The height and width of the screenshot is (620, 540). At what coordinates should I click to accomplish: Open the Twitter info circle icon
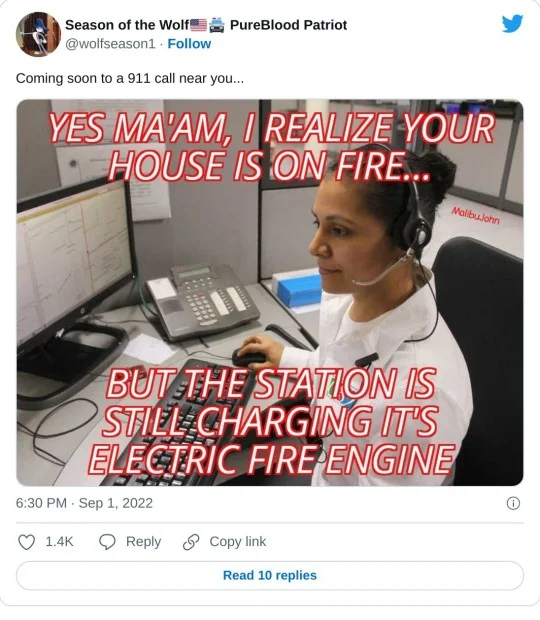tap(513, 503)
